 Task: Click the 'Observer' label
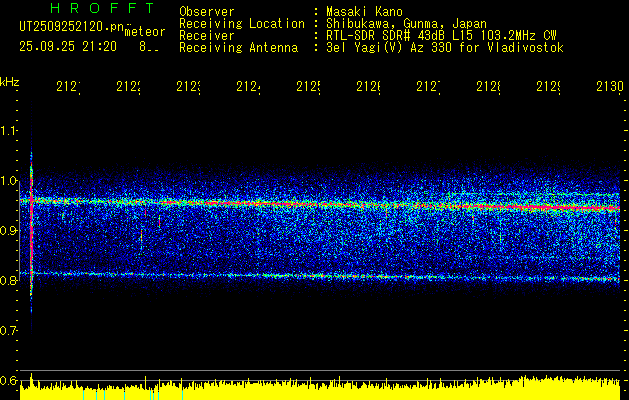(207, 12)
